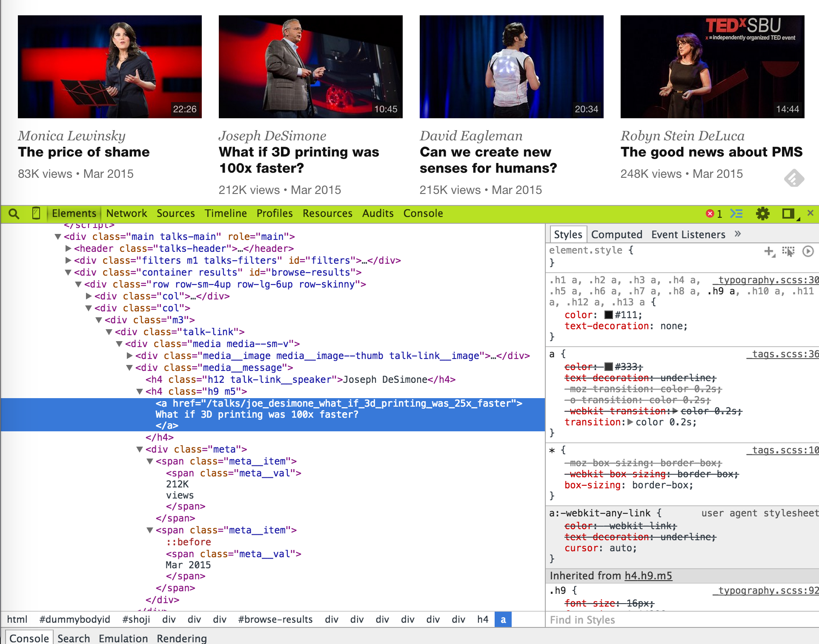819x644 pixels.
Task: Close the DevTools panel
Action: pos(810,213)
